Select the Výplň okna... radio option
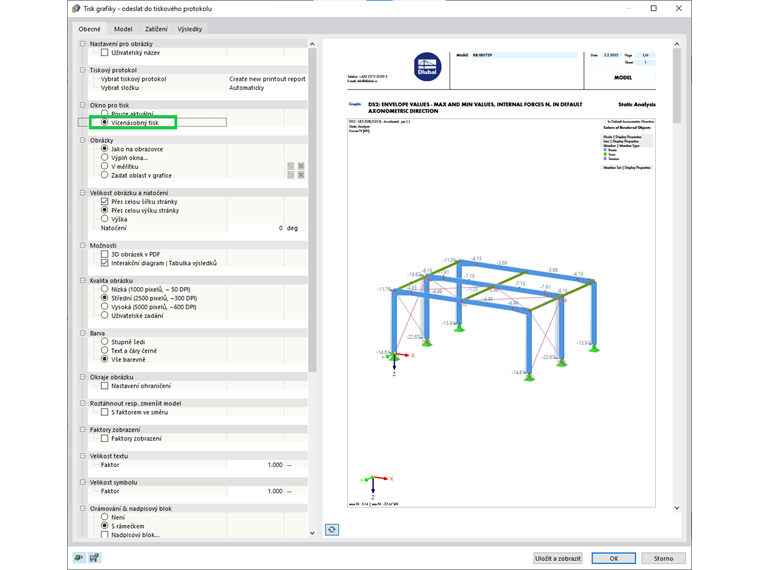 coord(104,158)
